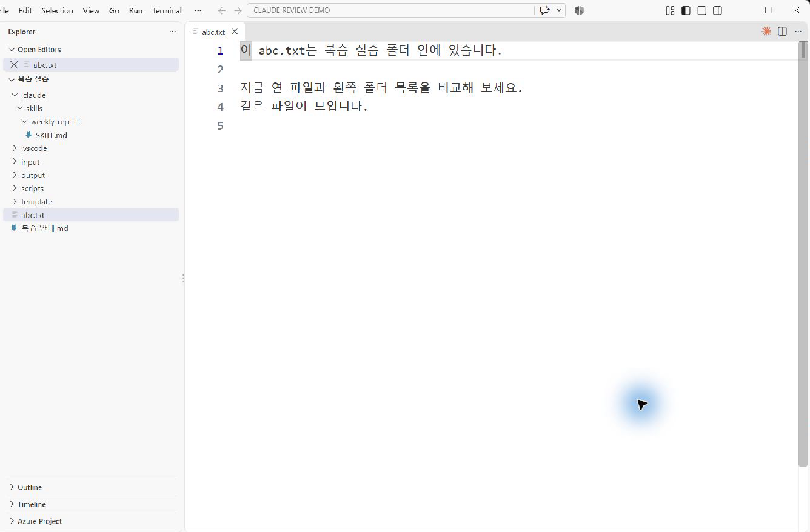Open the Edit menu
The height and width of the screenshot is (532, 810).
tap(25, 10)
